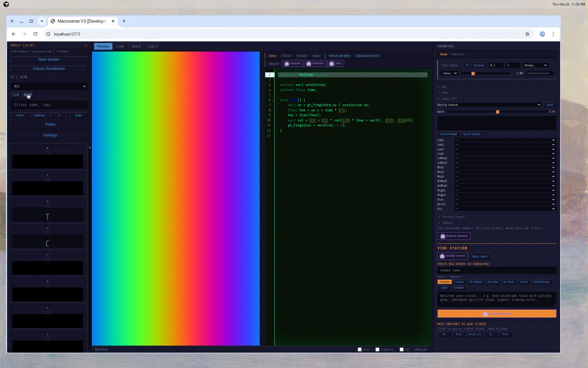Click the Open Agent button
The width and height of the screenshot is (588, 368).
(x=480, y=256)
